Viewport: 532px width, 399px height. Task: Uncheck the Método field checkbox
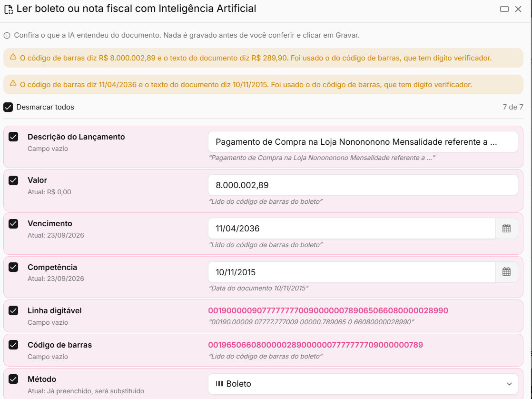point(13,379)
